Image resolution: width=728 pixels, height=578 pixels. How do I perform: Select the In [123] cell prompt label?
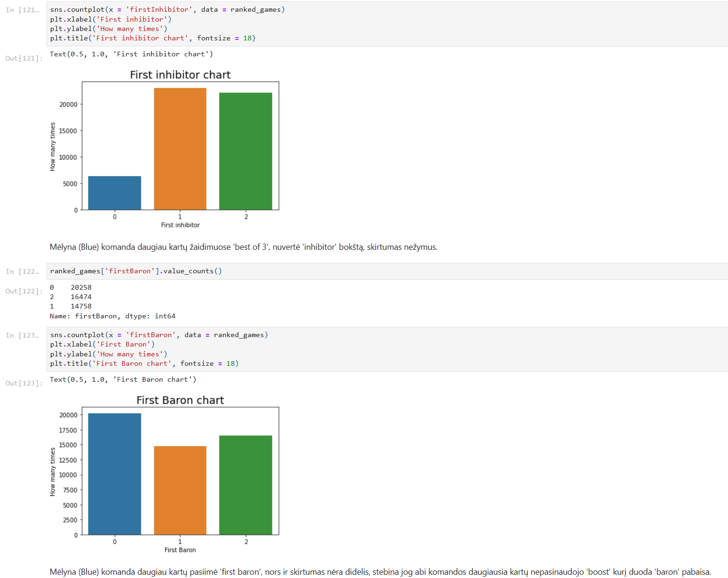tap(23, 335)
